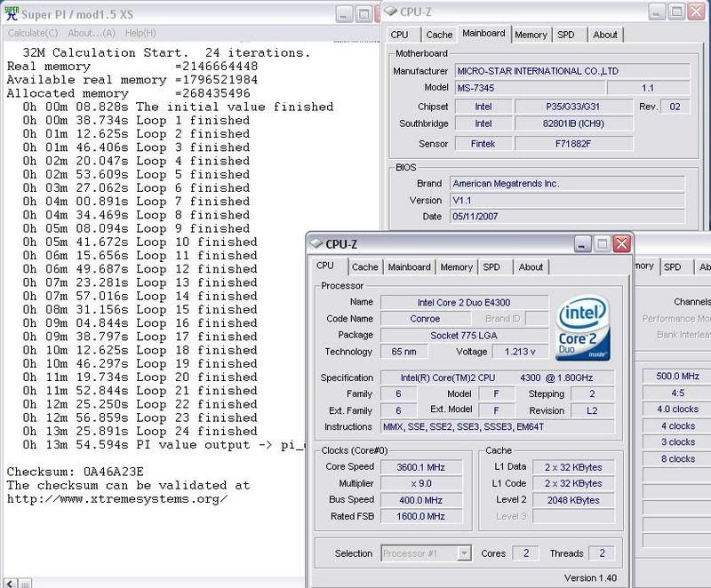The width and height of the screenshot is (711, 588).
Task: Maximize the front CPU-Z processor window
Action: pyautogui.click(x=602, y=244)
